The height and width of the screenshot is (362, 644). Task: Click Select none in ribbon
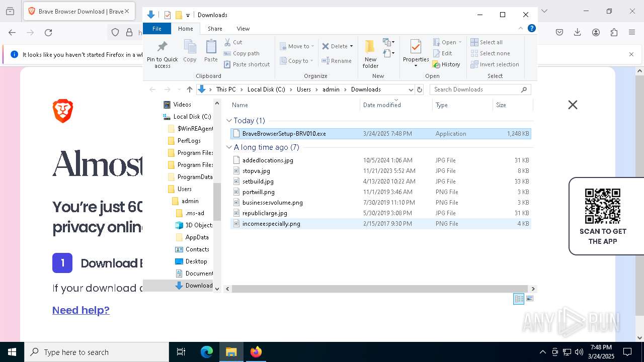click(491, 53)
